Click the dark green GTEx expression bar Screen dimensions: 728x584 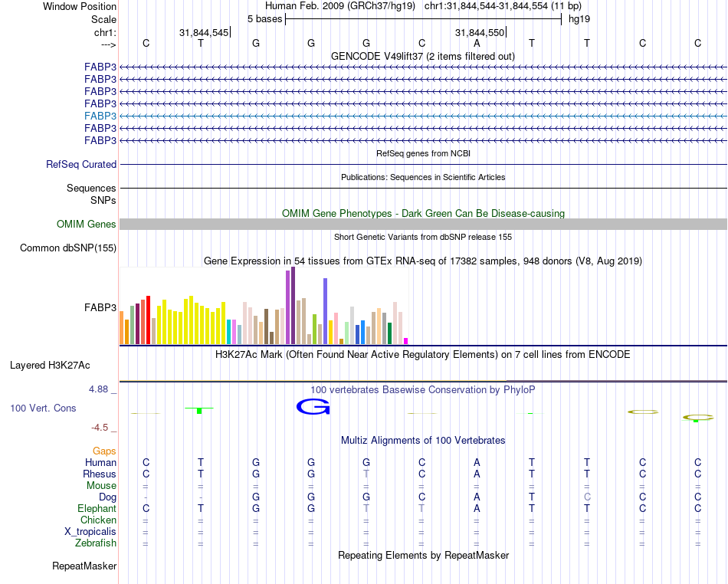pyautogui.click(x=389, y=333)
